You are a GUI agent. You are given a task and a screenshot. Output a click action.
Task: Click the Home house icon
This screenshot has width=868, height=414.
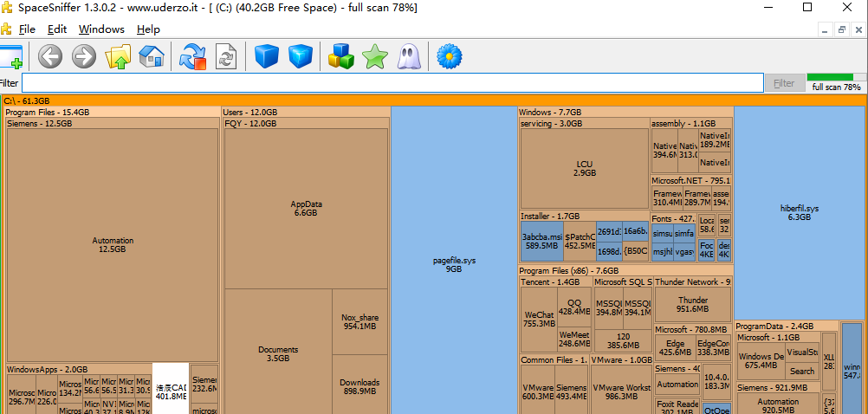152,56
